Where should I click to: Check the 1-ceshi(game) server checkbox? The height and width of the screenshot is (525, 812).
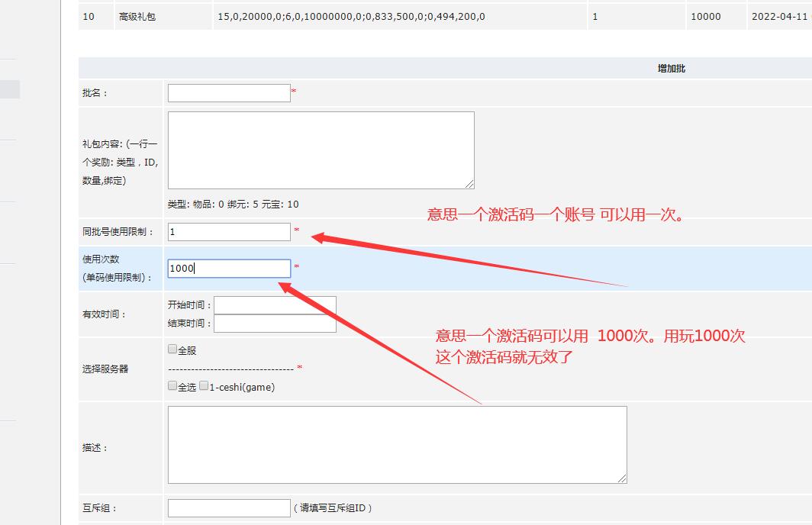point(204,386)
